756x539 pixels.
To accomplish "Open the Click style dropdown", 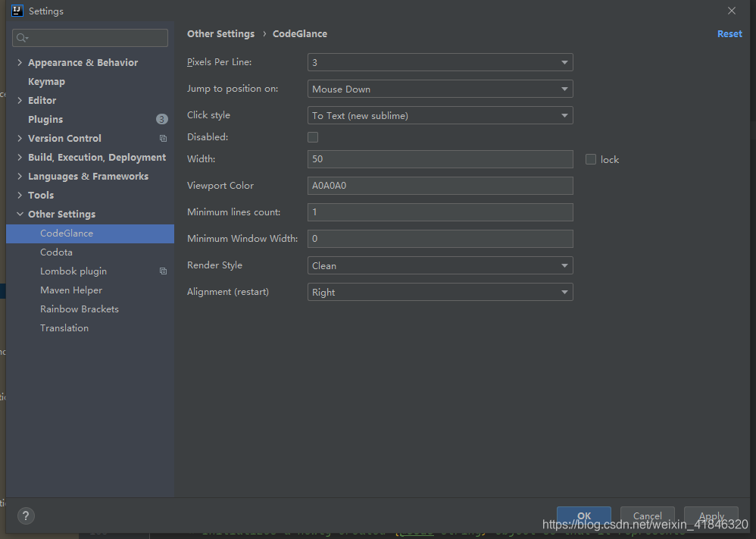I will tap(440, 115).
